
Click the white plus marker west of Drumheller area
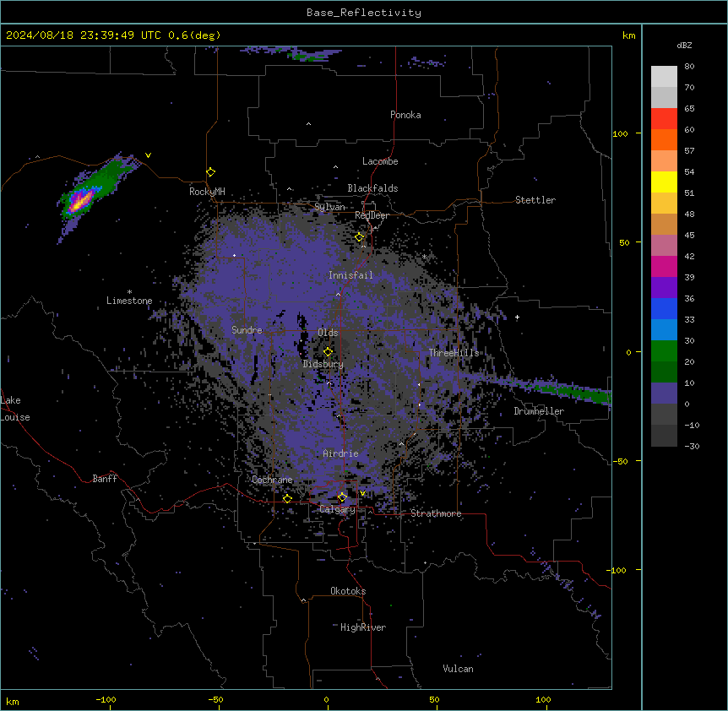[517, 318]
